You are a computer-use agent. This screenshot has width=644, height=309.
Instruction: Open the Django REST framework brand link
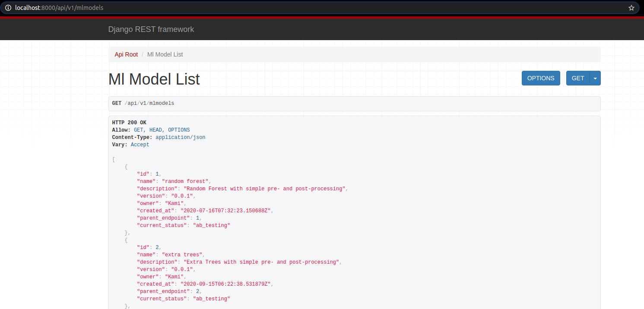[x=151, y=29]
